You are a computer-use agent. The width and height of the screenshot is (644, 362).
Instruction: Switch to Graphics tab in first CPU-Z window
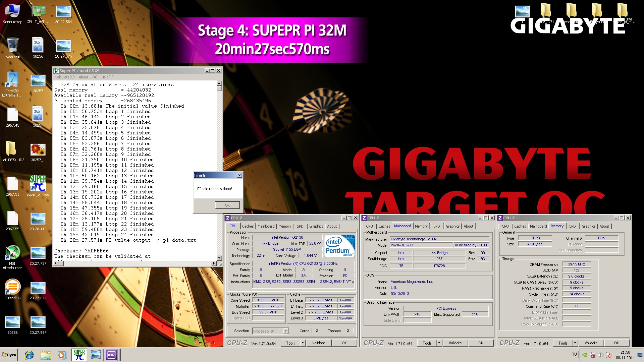click(x=316, y=226)
